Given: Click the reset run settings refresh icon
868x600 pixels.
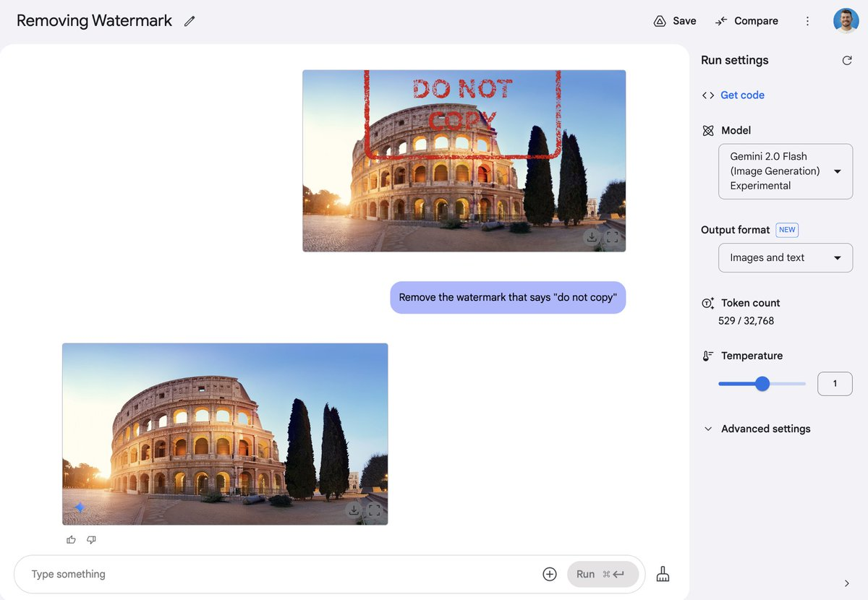Looking at the screenshot, I should click(x=847, y=61).
